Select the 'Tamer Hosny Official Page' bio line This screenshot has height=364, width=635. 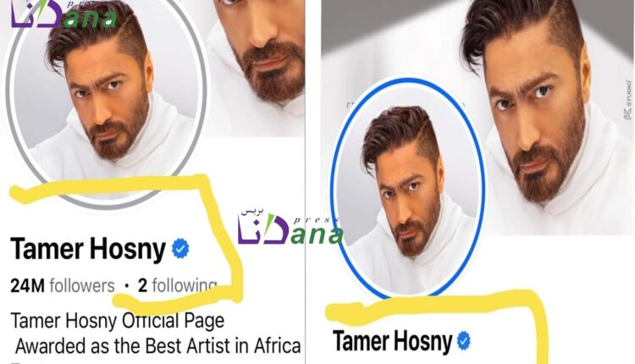pos(118,321)
